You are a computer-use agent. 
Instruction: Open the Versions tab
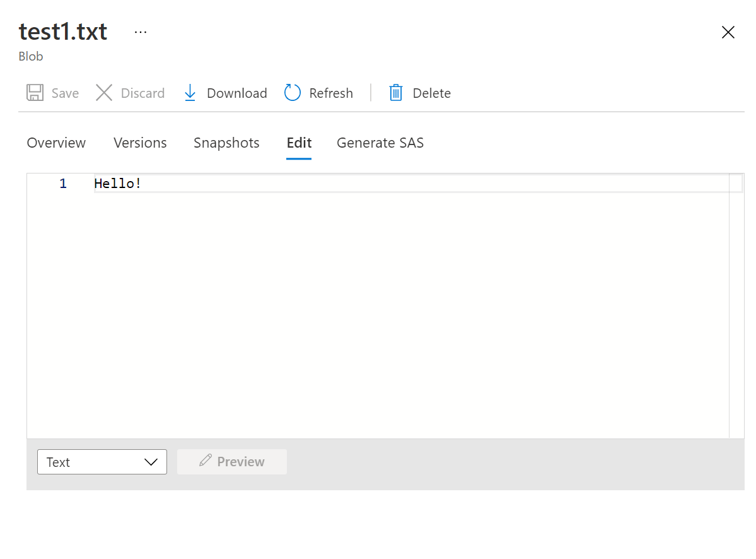[141, 143]
